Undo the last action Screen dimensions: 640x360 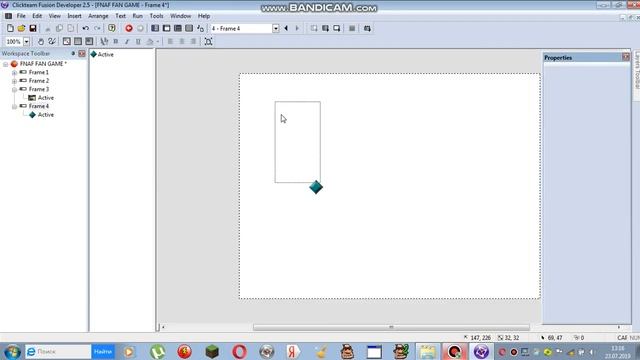click(x=85, y=29)
